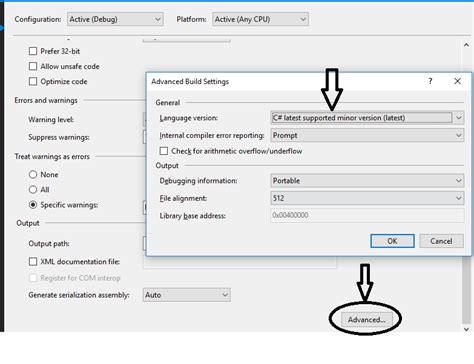The width and height of the screenshot is (474, 364).
Task: Click Library base address field
Action: point(367,215)
